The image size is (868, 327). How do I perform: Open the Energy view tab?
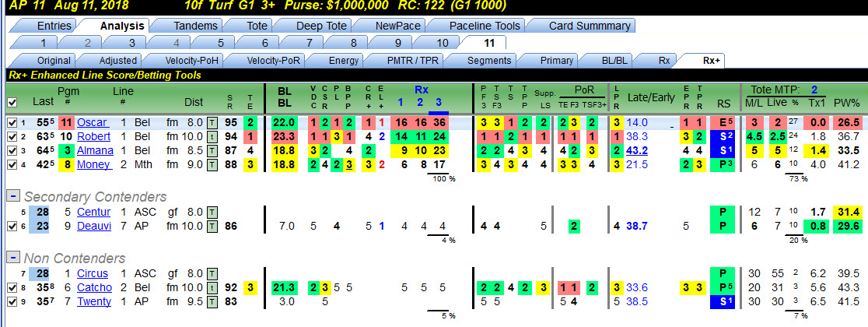click(x=344, y=61)
